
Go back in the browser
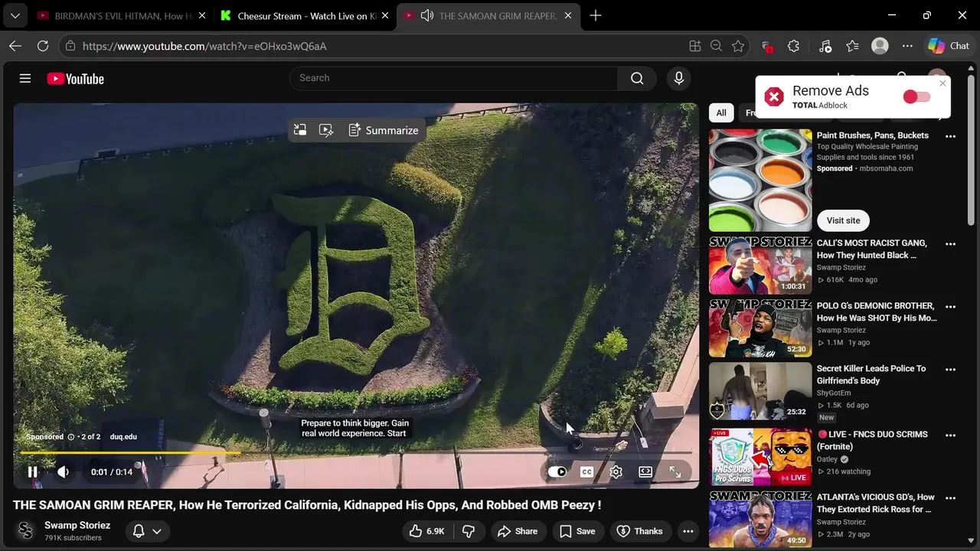coord(15,46)
